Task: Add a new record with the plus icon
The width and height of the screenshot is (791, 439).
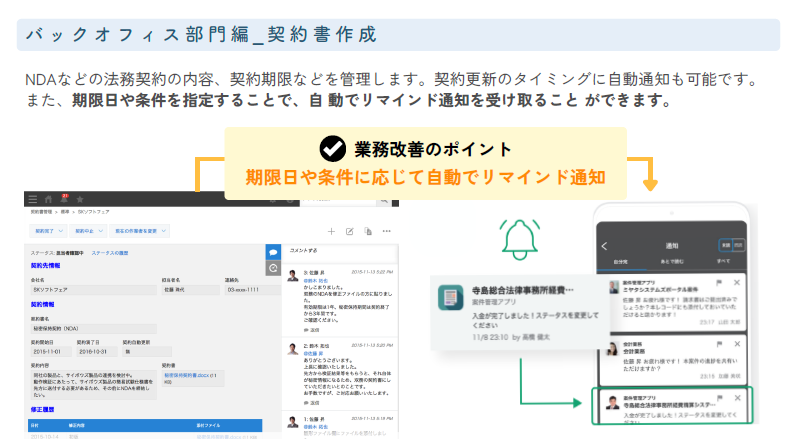Action: [331, 231]
